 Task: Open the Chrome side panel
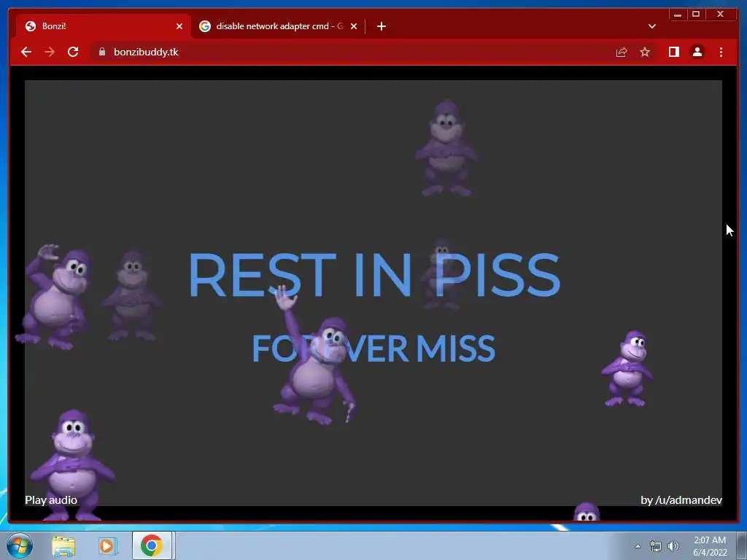pyautogui.click(x=673, y=52)
